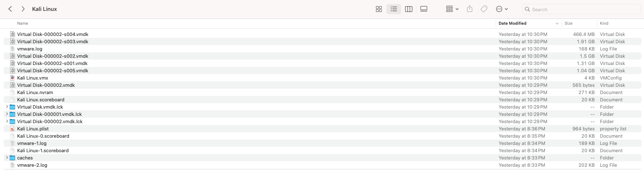
Task: Go back with the left chevron
Action: click(10, 9)
